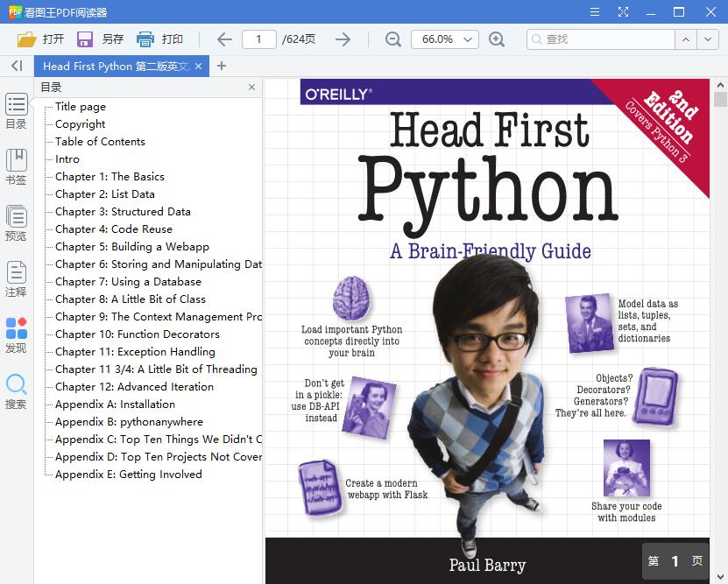
Task: Select Chapter 3: Structured Data
Action: (x=123, y=212)
